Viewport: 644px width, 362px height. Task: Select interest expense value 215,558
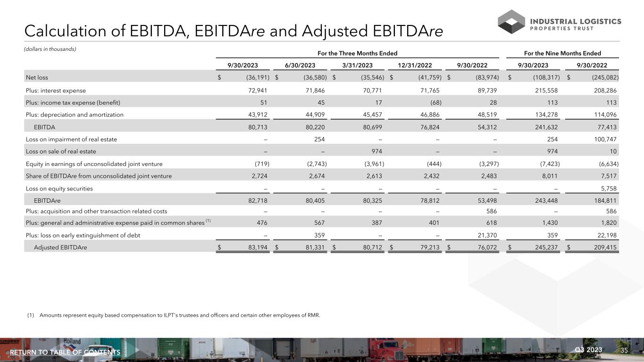pos(547,90)
